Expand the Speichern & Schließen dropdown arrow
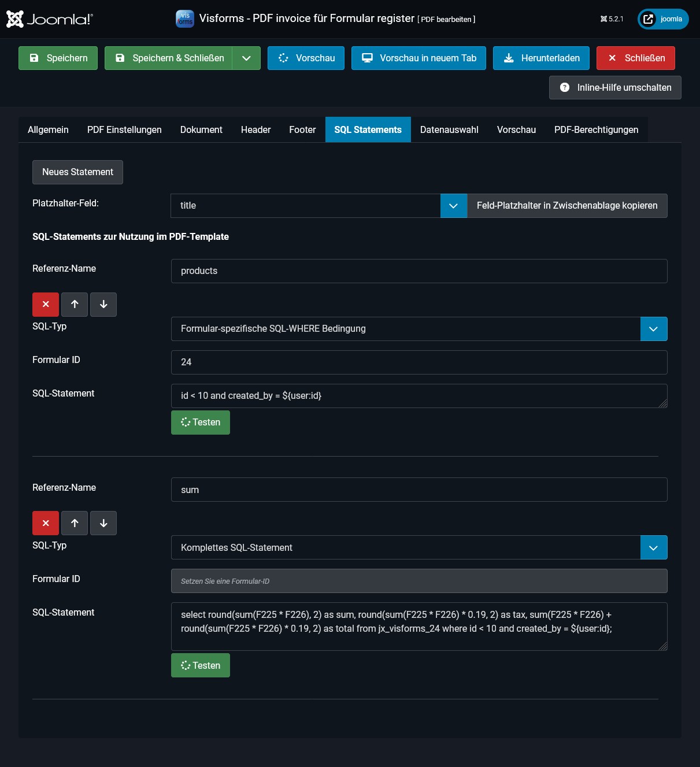This screenshot has height=767, width=700. [246, 58]
